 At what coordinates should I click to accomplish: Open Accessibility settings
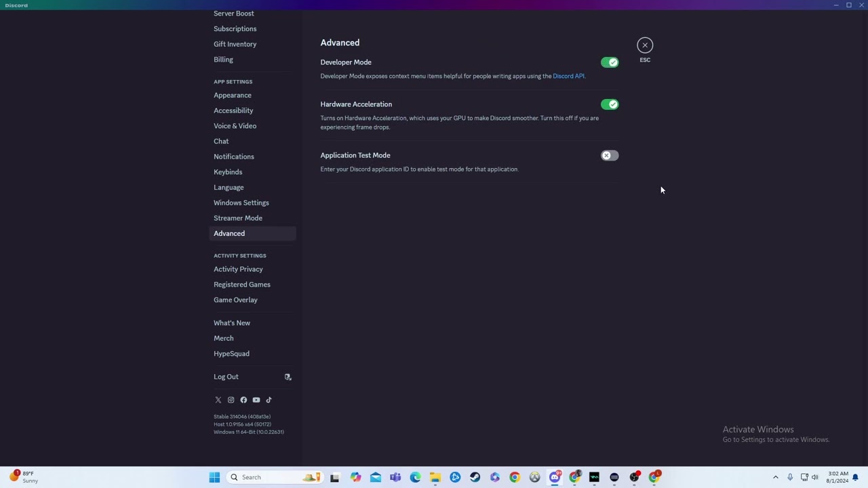[x=233, y=110]
